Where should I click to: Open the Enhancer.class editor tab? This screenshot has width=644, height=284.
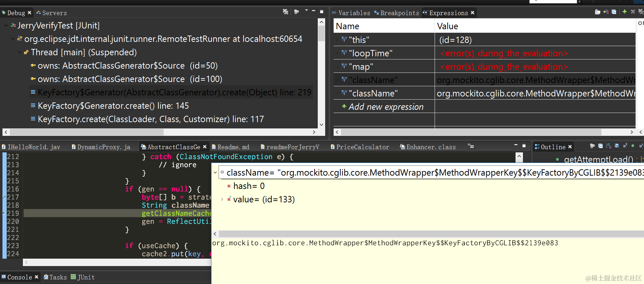428,147
